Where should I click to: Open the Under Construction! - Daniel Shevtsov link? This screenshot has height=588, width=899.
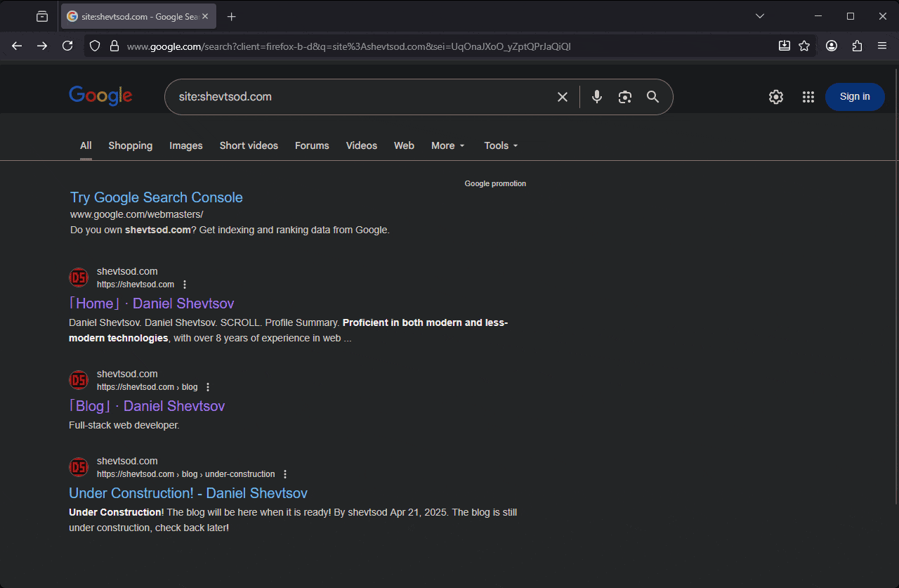coord(188,493)
